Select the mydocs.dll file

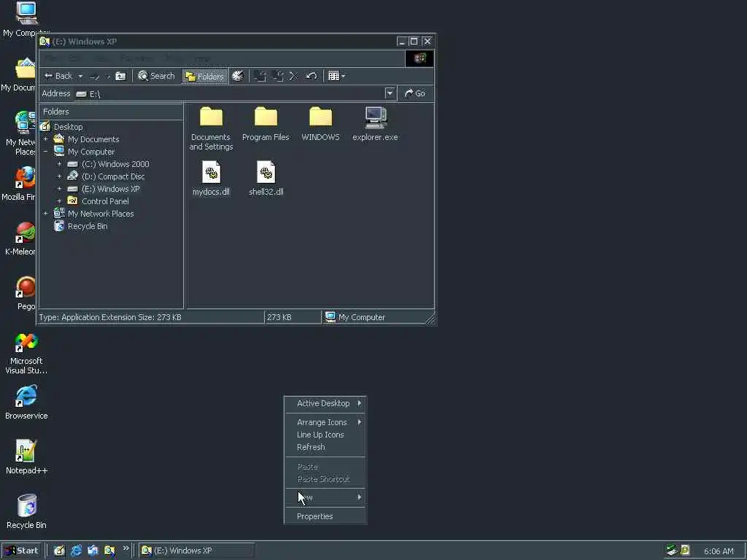(211, 179)
